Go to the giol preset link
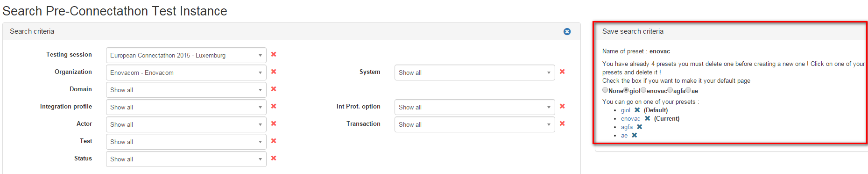 [626, 110]
